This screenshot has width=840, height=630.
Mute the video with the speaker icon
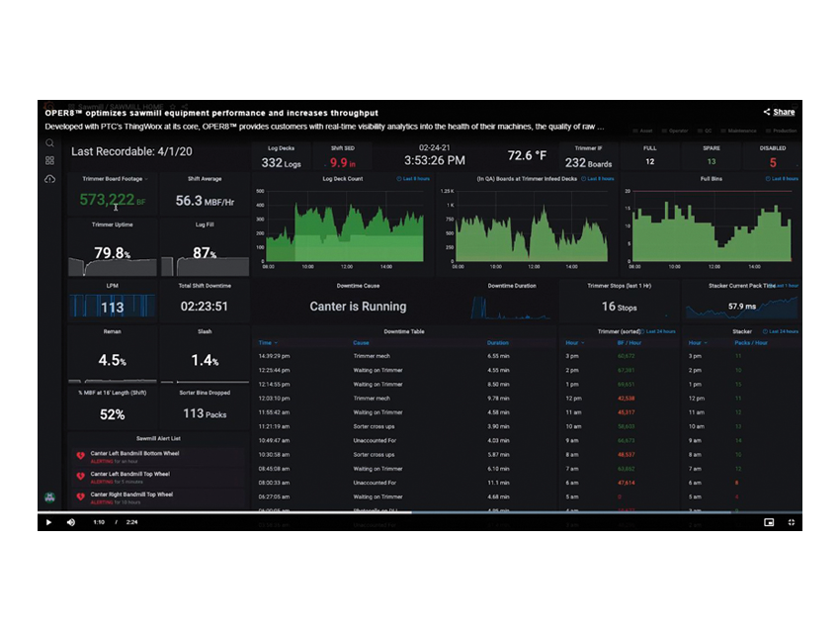(x=71, y=522)
